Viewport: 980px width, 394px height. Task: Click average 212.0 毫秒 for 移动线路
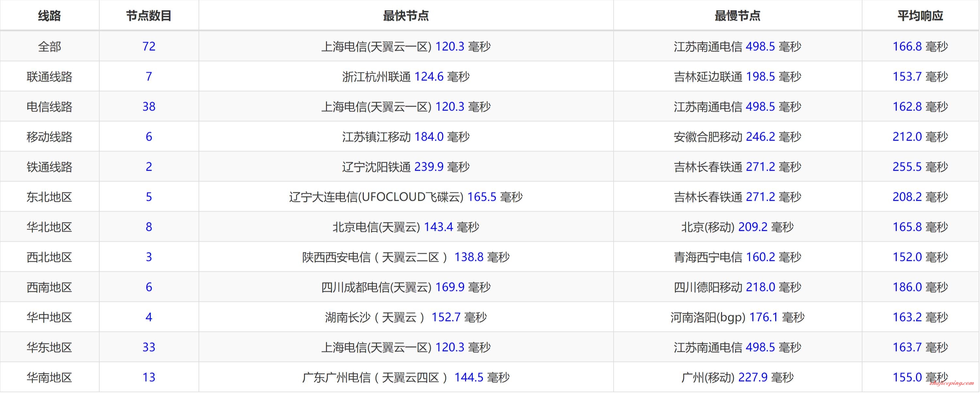point(920,137)
